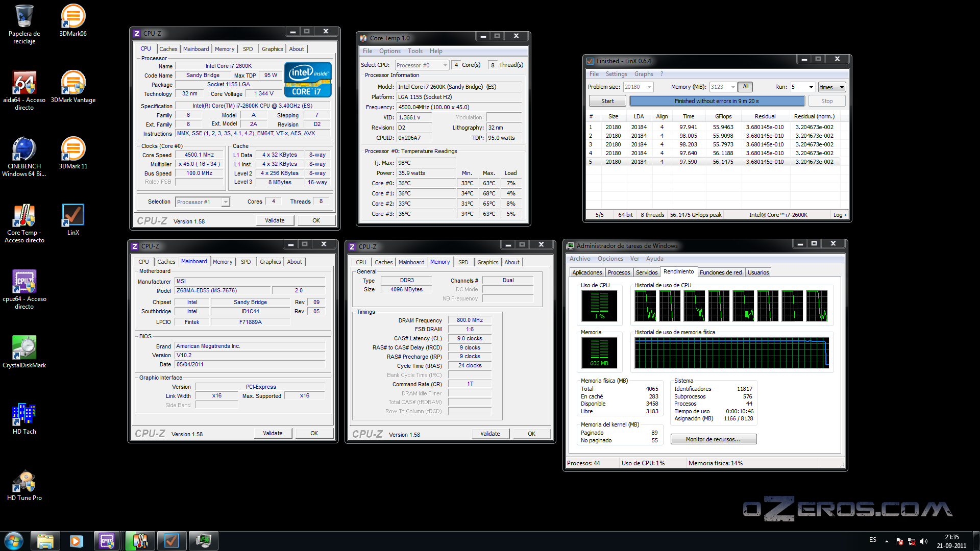The width and height of the screenshot is (980, 551).
Task: Click the volume speaker tray icon
Action: point(924,541)
